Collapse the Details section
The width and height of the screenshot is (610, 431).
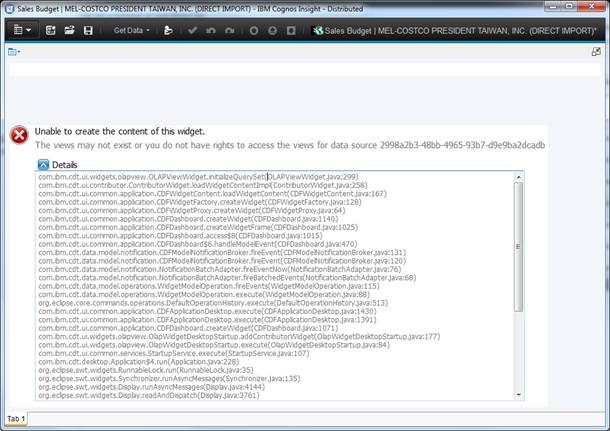tap(43, 165)
